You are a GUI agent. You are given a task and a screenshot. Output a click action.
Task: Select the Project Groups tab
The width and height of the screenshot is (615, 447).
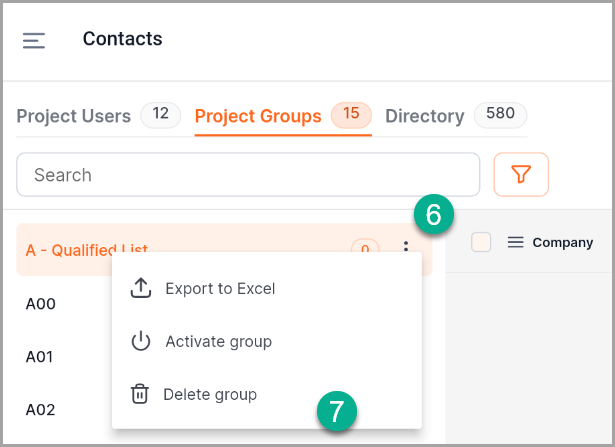(258, 116)
